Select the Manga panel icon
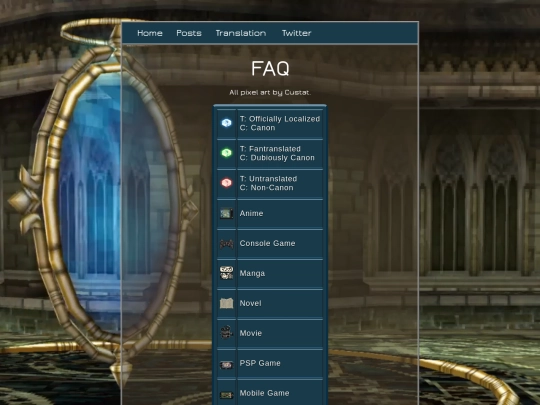This screenshot has width=540, height=405. pos(227,273)
